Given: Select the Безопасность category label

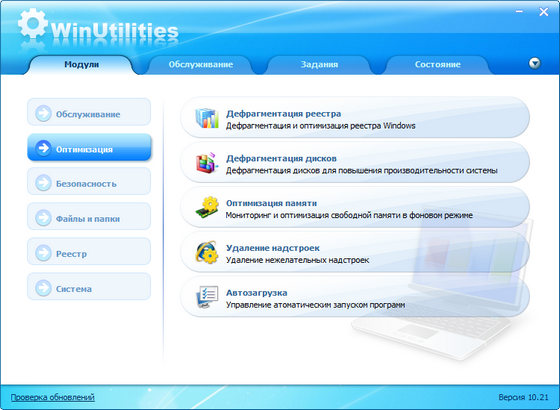Looking at the screenshot, I should (x=86, y=184).
